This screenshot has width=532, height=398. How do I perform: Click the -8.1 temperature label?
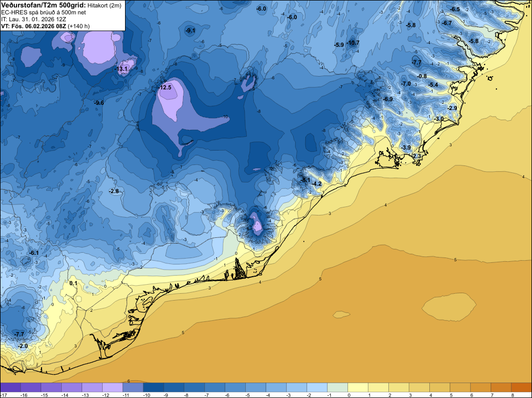click(305, 180)
